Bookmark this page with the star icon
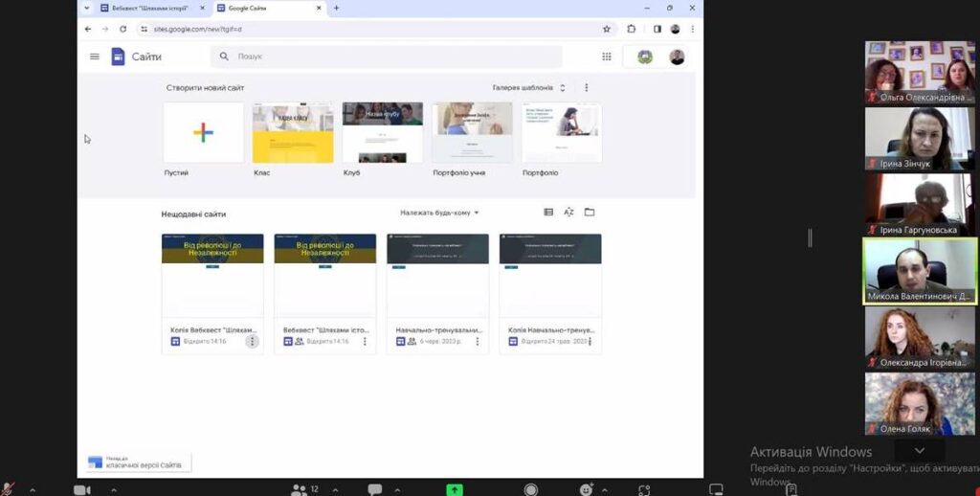Screen dimensions: 980x496 pyautogui.click(x=606, y=29)
